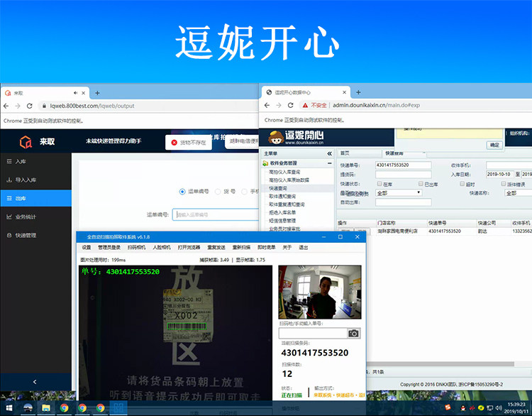
Task: Click the 运单编号 input field
Action: (216, 214)
